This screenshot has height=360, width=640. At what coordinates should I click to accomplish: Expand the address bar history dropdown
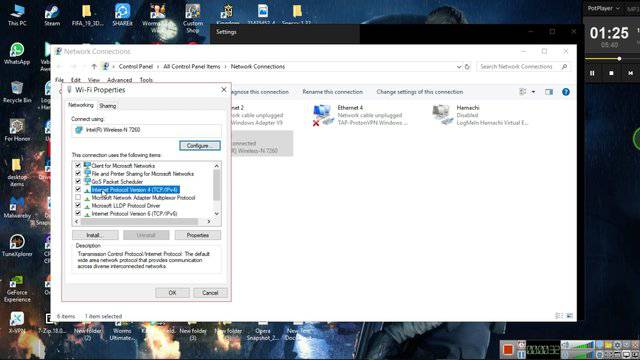coord(459,67)
